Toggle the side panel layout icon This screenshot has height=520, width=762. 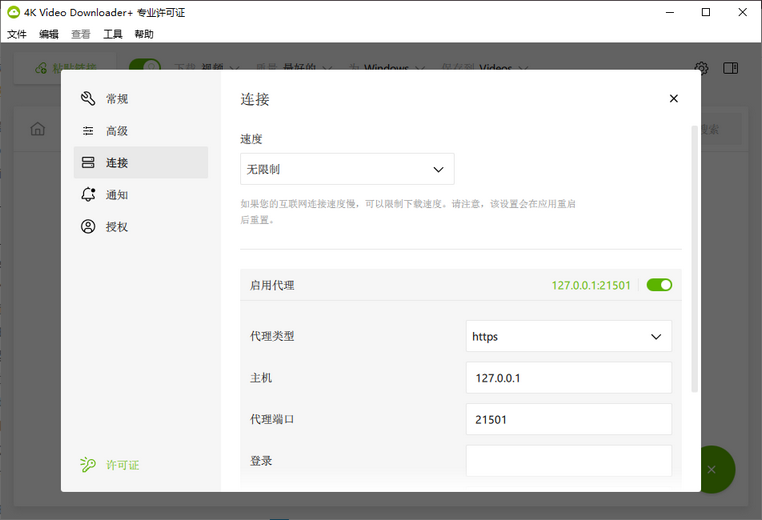[731, 68]
